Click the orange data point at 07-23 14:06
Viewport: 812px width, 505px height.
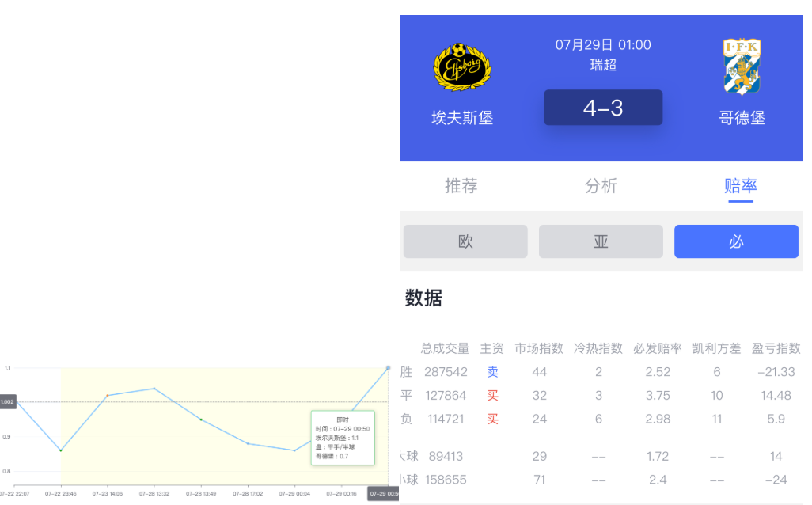pyautogui.click(x=108, y=395)
